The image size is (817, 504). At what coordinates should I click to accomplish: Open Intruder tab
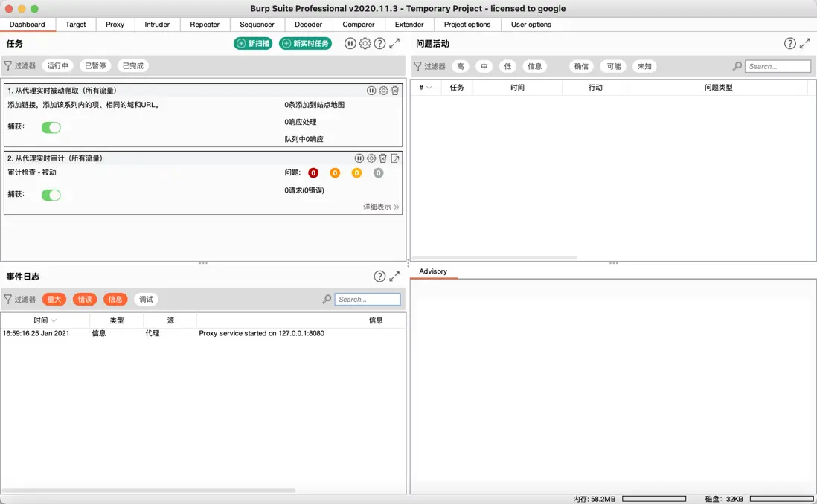click(x=157, y=25)
